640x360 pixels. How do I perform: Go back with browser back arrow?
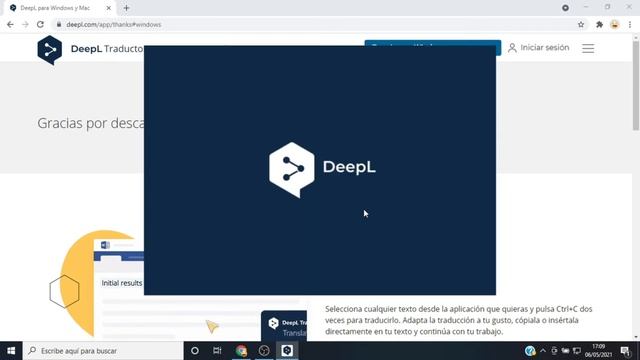(x=10, y=24)
